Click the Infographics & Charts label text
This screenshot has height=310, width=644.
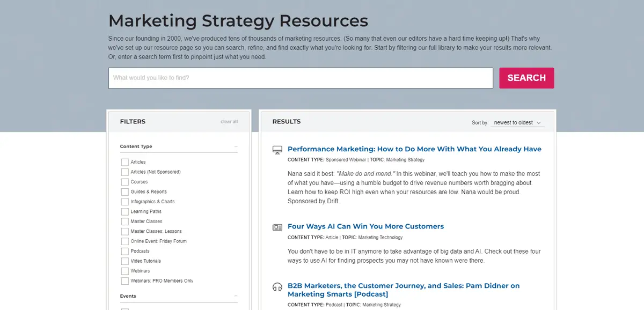pos(152,202)
